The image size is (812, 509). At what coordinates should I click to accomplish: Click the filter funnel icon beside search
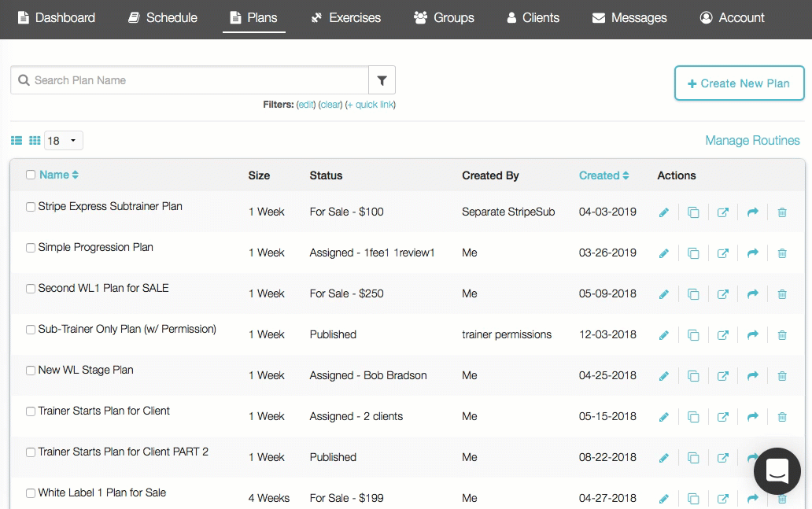click(x=382, y=80)
